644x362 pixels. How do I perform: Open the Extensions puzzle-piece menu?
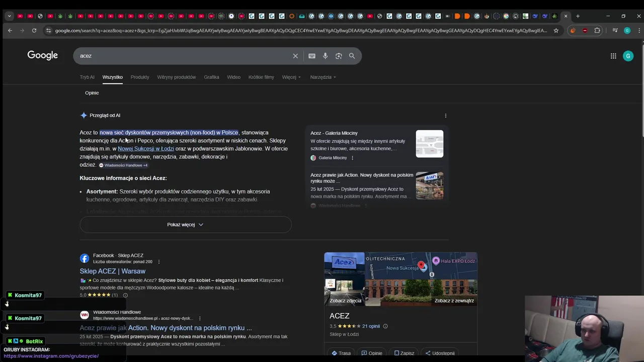tap(597, 31)
